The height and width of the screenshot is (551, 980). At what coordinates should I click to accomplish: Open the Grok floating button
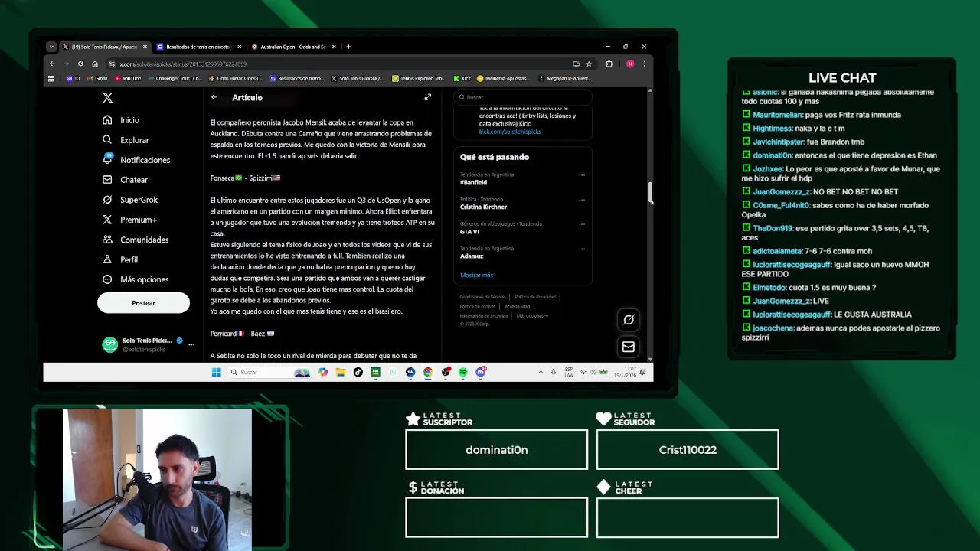629,320
